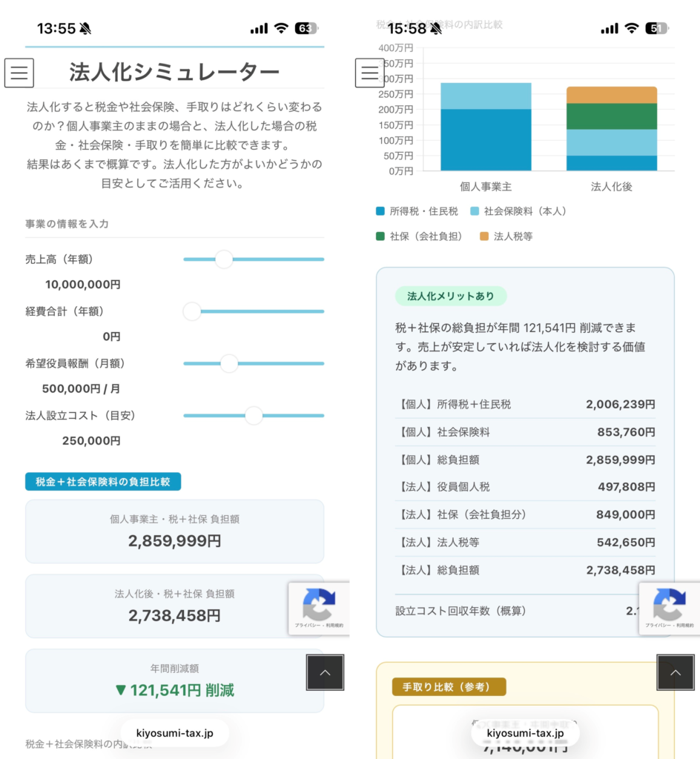Tap the scroll-to-top arrow beside 手取り比較 badge
Screen dimensions: 700x759
(676, 672)
